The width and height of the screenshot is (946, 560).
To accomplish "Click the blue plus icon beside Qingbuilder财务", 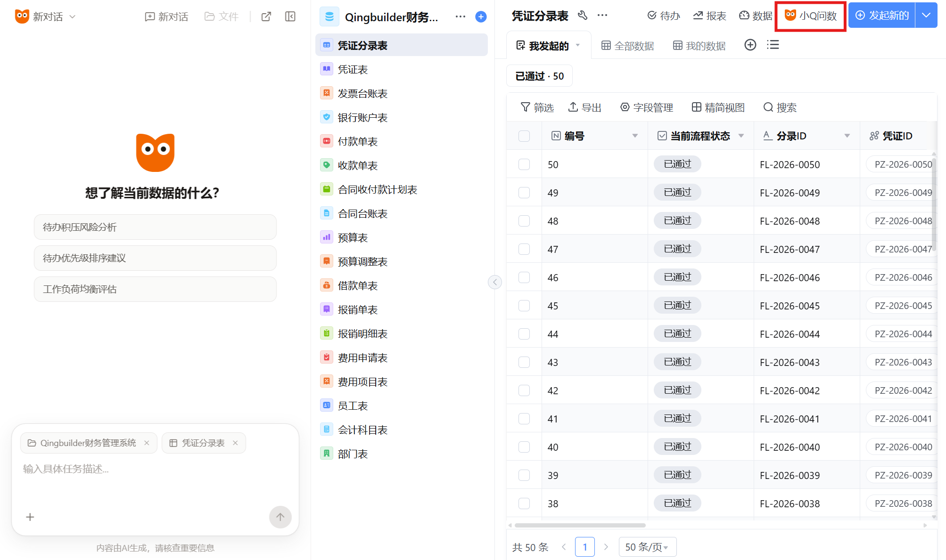I will (x=481, y=17).
